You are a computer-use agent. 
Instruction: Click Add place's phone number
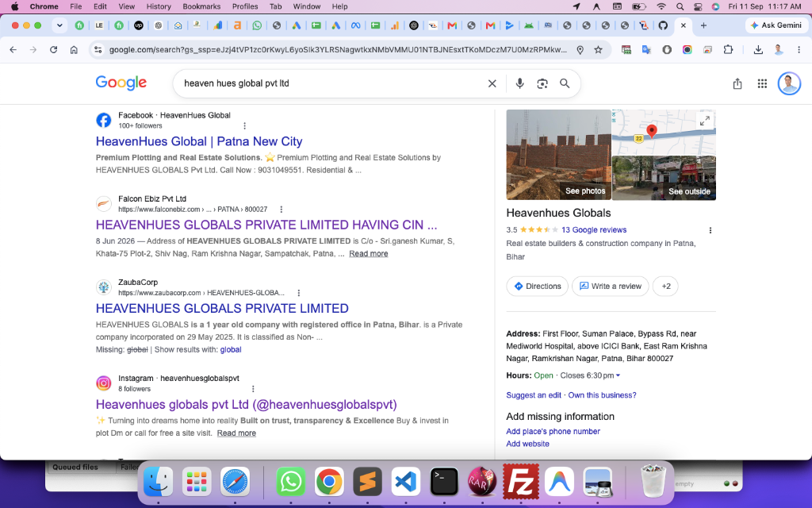click(553, 431)
